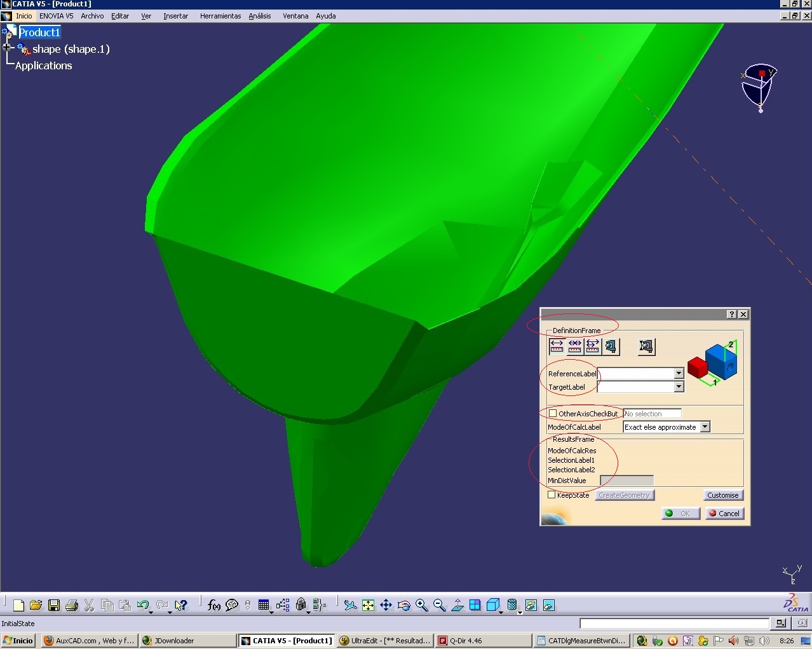Click the New document icon
The height and width of the screenshot is (649, 812).
(18, 605)
